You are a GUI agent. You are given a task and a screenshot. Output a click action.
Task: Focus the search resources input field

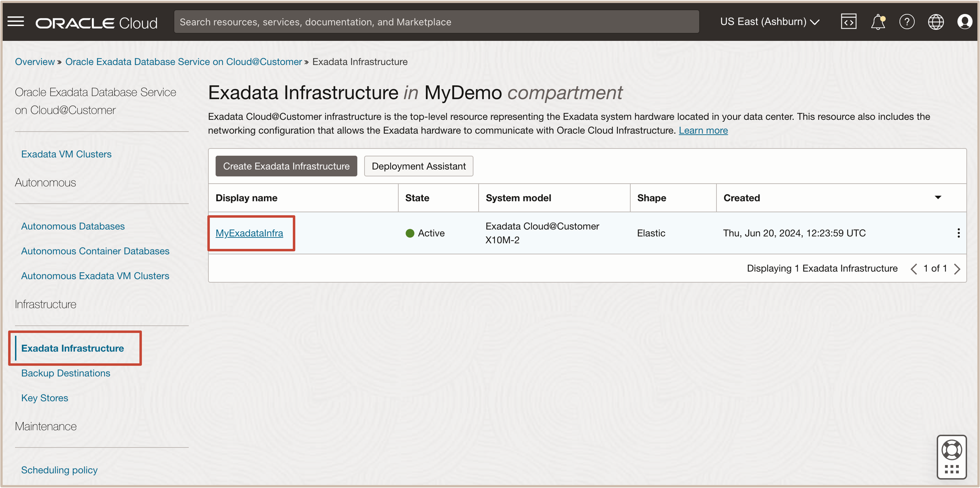[436, 22]
